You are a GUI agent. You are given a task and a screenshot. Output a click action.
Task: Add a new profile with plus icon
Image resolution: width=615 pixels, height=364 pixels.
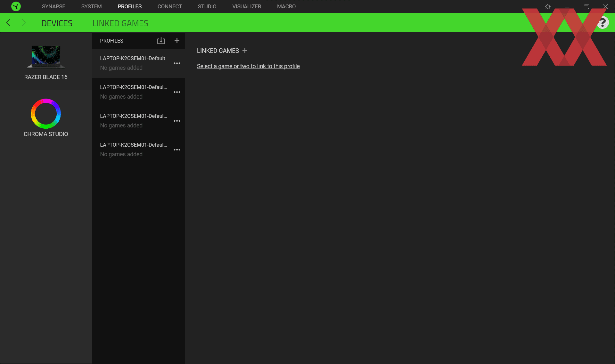pyautogui.click(x=177, y=41)
